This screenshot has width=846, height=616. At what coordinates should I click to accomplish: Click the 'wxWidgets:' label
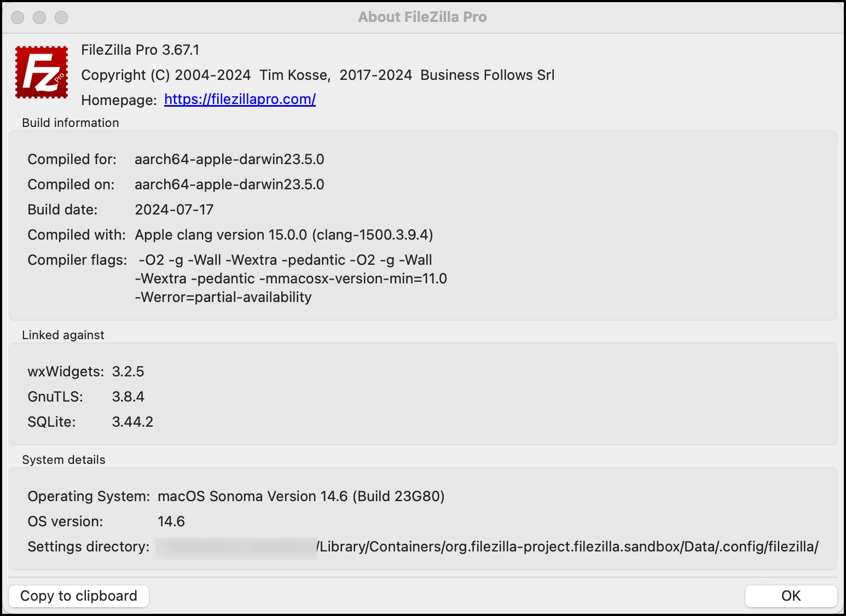pyautogui.click(x=66, y=371)
